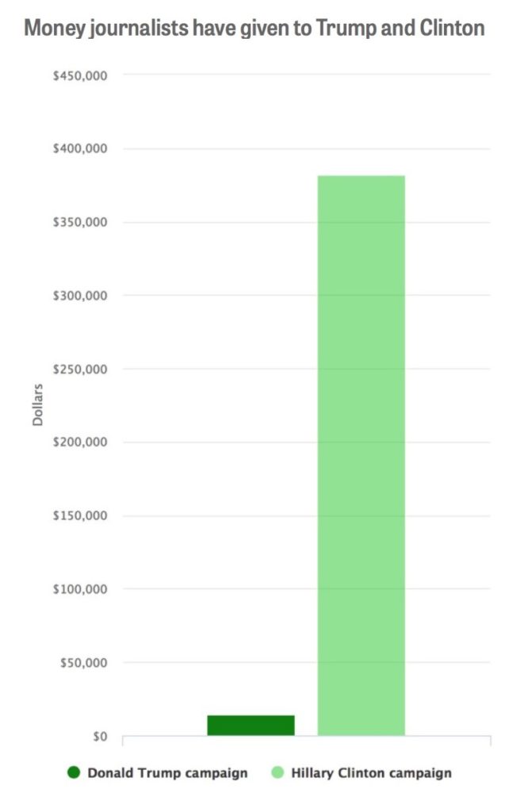Click the $150,000 axis label
Screen dimensions: 513x812
(79, 515)
